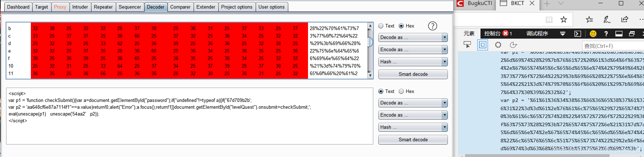Viewport: 644px width, 157px height.
Task: Open lower panel 'Encode as ...' dropdown
Action: coord(413,115)
